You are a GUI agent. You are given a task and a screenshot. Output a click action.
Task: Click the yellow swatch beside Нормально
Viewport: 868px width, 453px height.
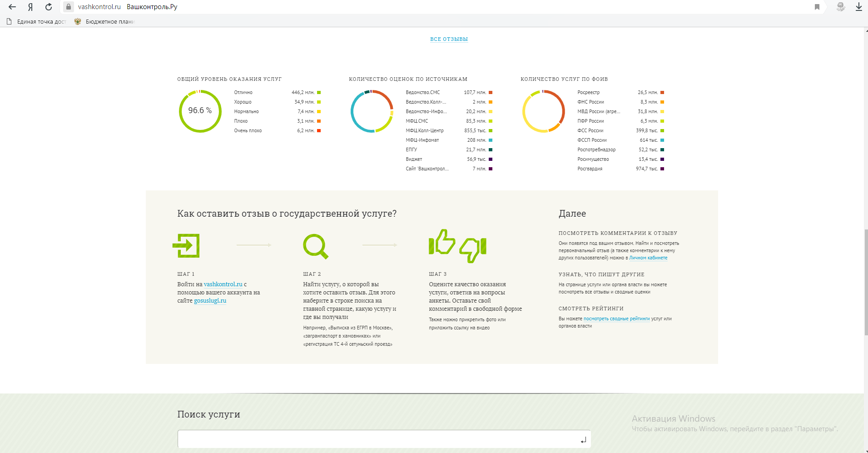click(x=319, y=111)
